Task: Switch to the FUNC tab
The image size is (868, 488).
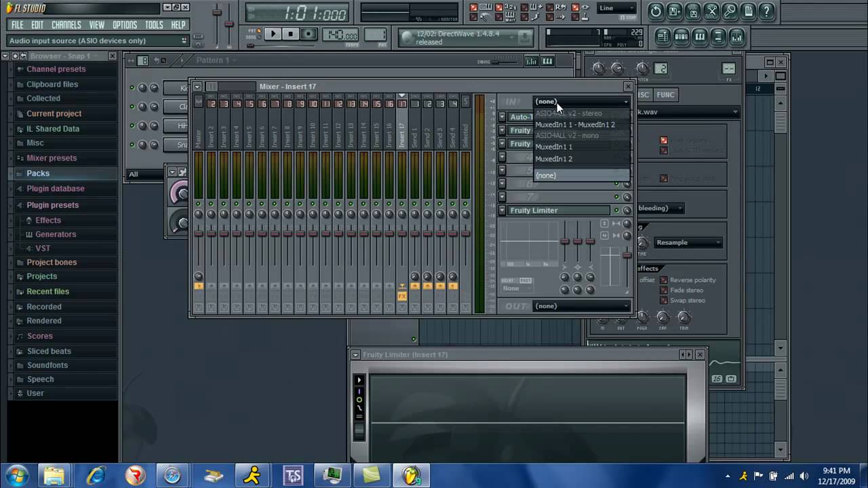Action: (665, 95)
